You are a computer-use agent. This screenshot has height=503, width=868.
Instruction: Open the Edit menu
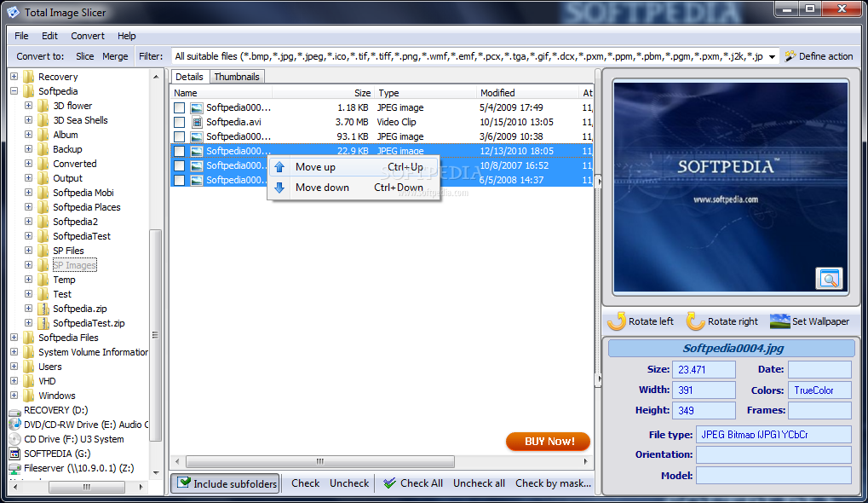(49, 36)
